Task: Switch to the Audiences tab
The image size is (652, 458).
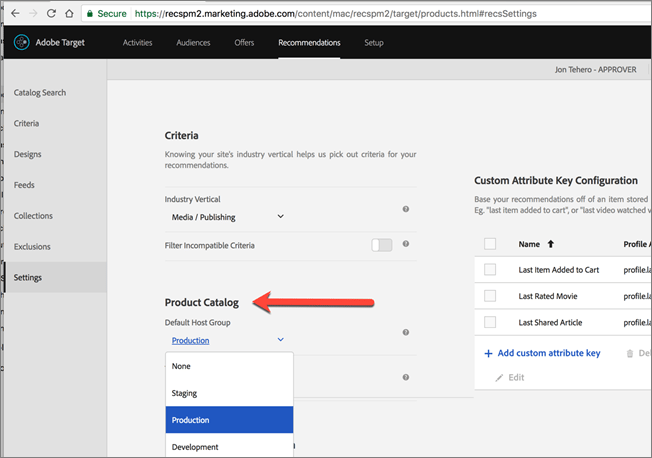Action: click(x=193, y=43)
